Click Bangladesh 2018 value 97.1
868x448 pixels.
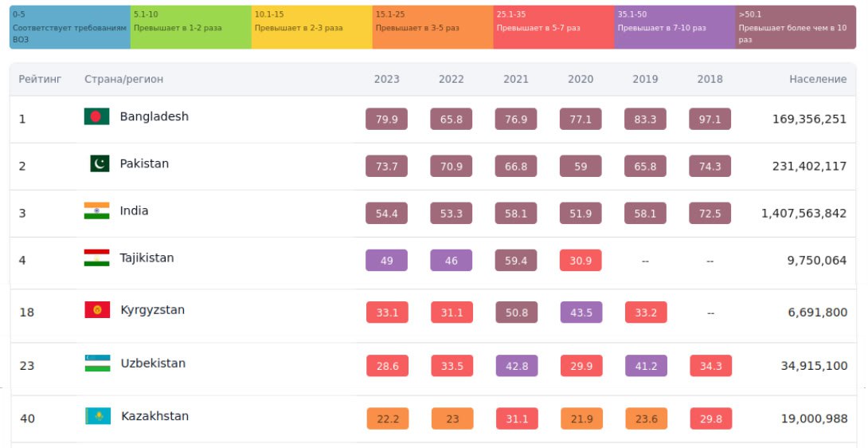(x=710, y=120)
